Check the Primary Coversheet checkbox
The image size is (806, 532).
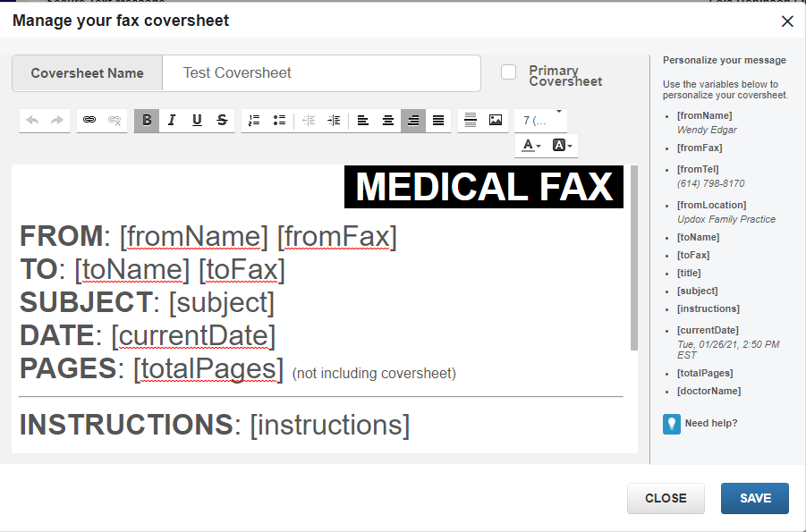(508, 72)
